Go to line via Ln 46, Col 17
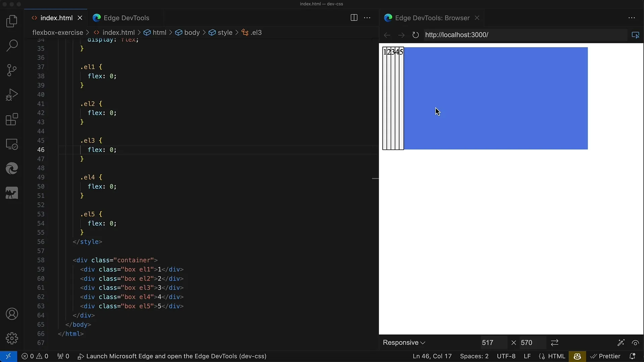The image size is (644, 362). [x=432, y=356]
